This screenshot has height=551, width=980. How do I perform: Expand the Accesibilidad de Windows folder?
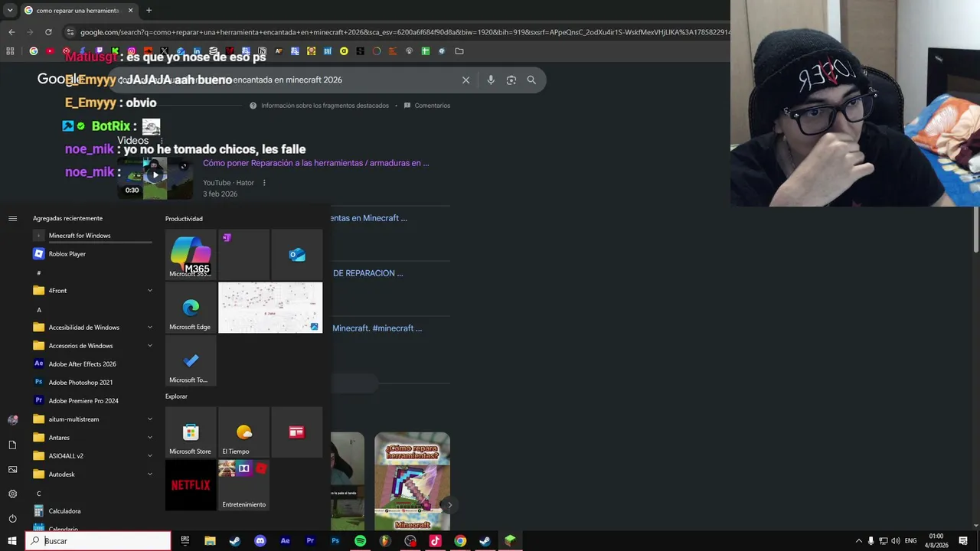[92, 328]
